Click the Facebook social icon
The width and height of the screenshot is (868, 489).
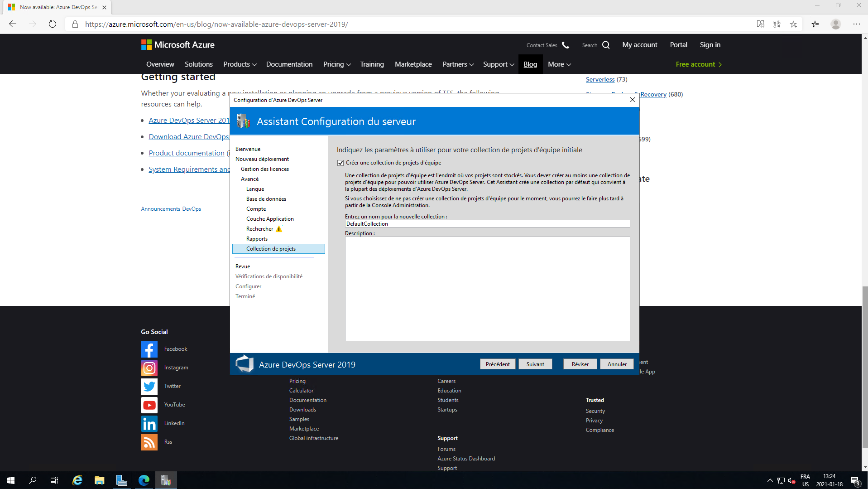(149, 349)
